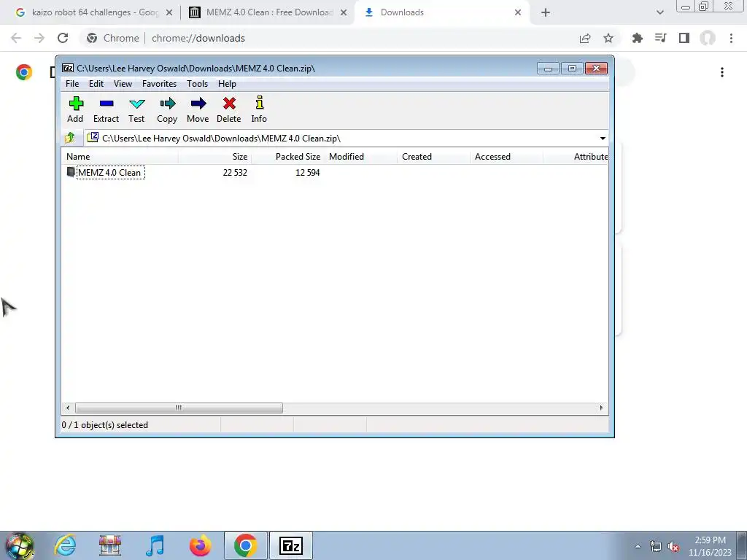747x560 pixels.
Task: Close the kaizo robot 64 challenges tab
Action: point(169,12)
